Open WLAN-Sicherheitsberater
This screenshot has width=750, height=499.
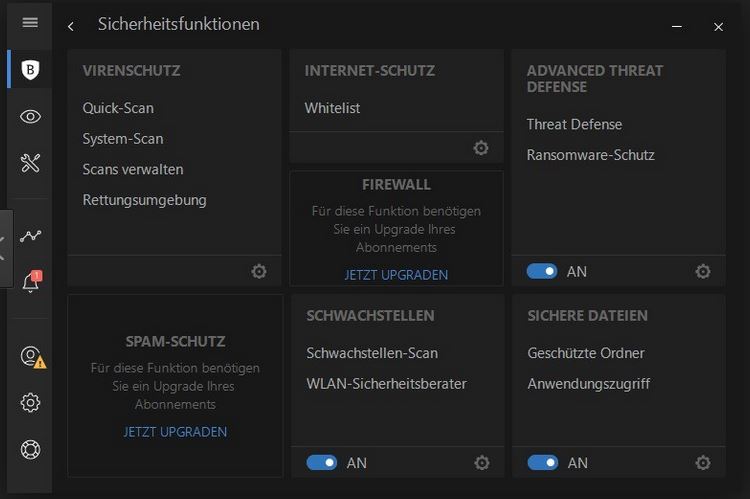coord(386,384)
